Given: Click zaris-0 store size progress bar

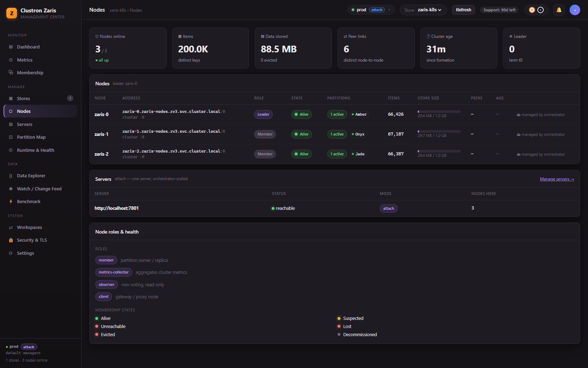Looking at the screenshot, I should (439, 111).
